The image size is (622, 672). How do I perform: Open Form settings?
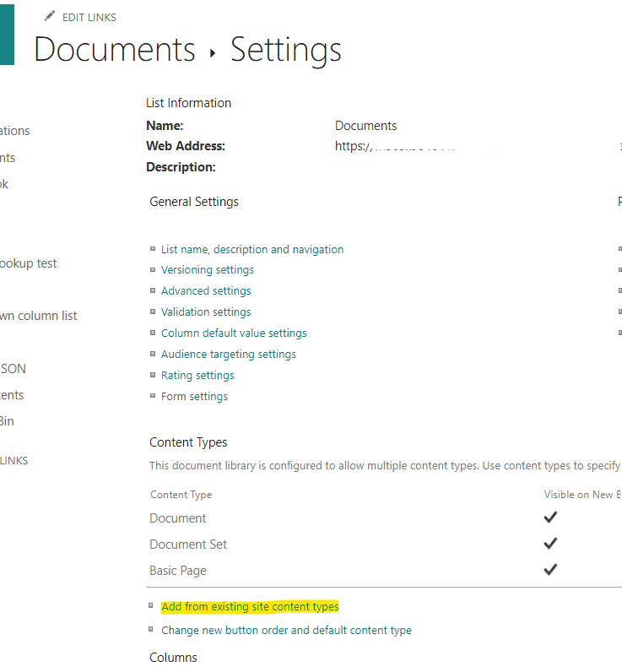[x=194, y=397]
